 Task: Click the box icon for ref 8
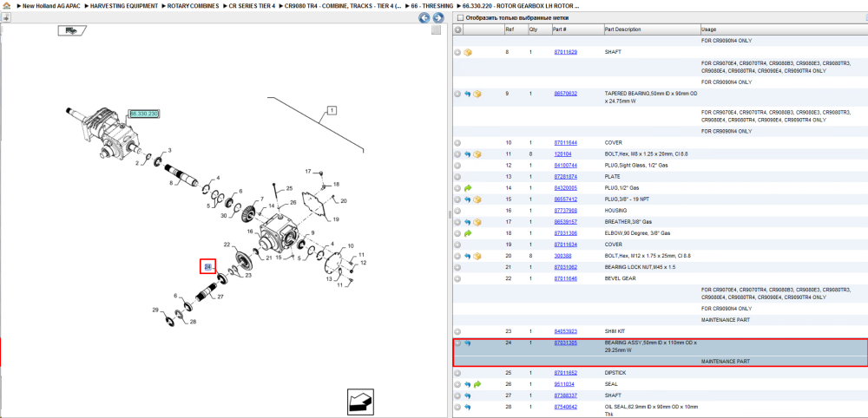click(x=468, y=53)
